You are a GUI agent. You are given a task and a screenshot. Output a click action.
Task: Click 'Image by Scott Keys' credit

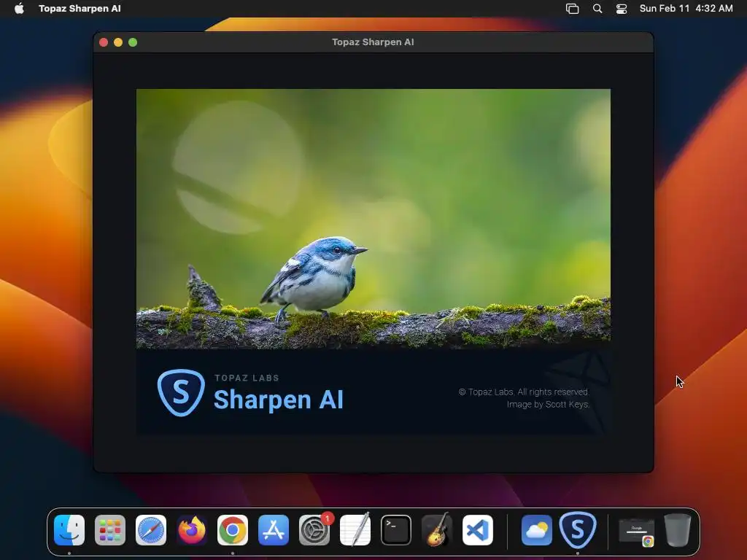pyautogui.click(x=548, y=404)
